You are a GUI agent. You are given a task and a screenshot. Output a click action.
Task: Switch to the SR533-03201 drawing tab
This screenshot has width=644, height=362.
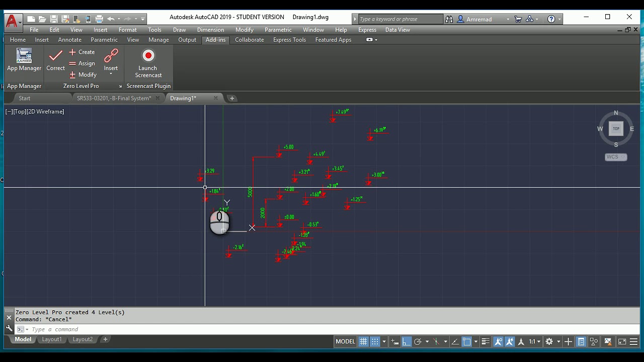coord(114,98)
